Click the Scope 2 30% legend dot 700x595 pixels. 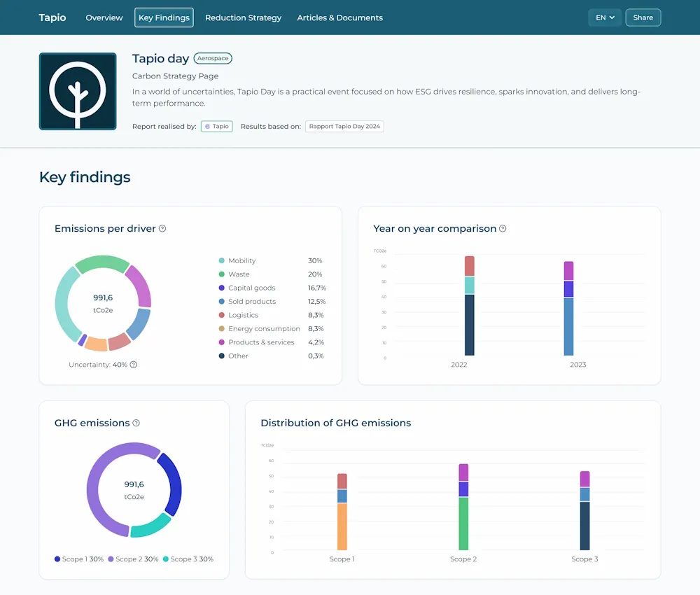point(111,559)
